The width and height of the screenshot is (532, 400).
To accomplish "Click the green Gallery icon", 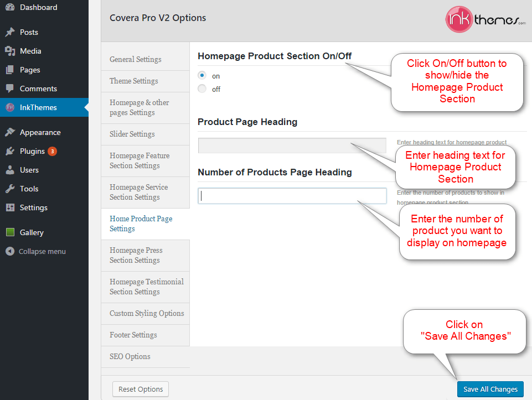I will (x=10, y=232).
